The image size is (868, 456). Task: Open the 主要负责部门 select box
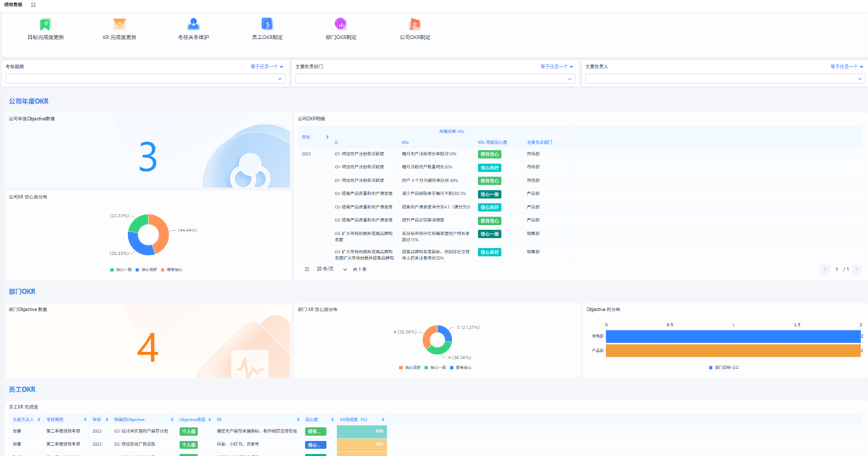click(x=435, y=79)
